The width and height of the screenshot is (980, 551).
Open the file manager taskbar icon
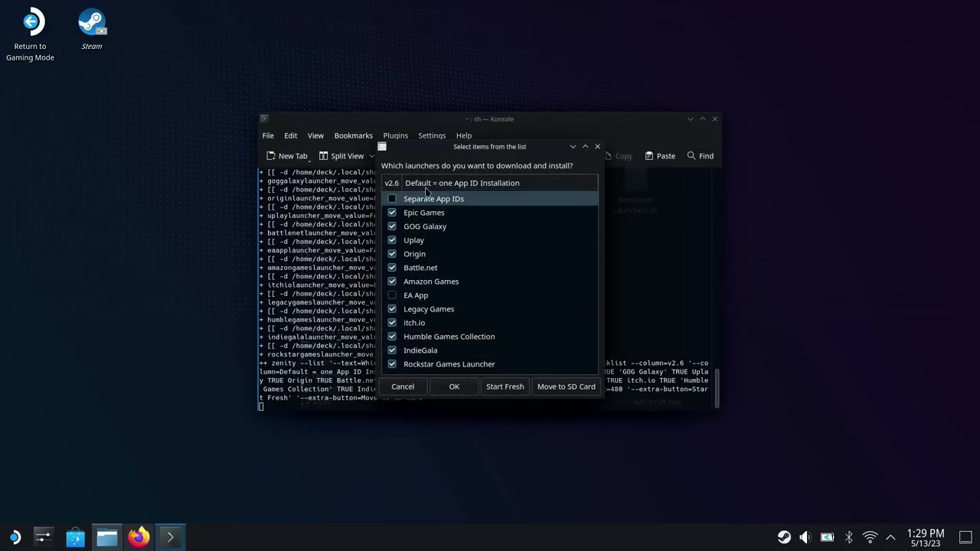tap(106, 537)
